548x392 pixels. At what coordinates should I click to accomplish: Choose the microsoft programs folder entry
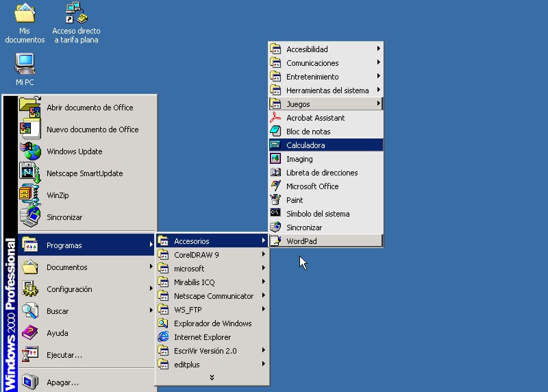coord(212,268)
